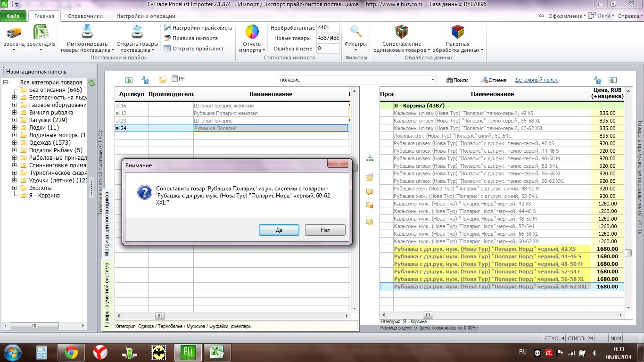644x362 pixels.
Task: Click the font icon above the price column
Action: (598, 80)
